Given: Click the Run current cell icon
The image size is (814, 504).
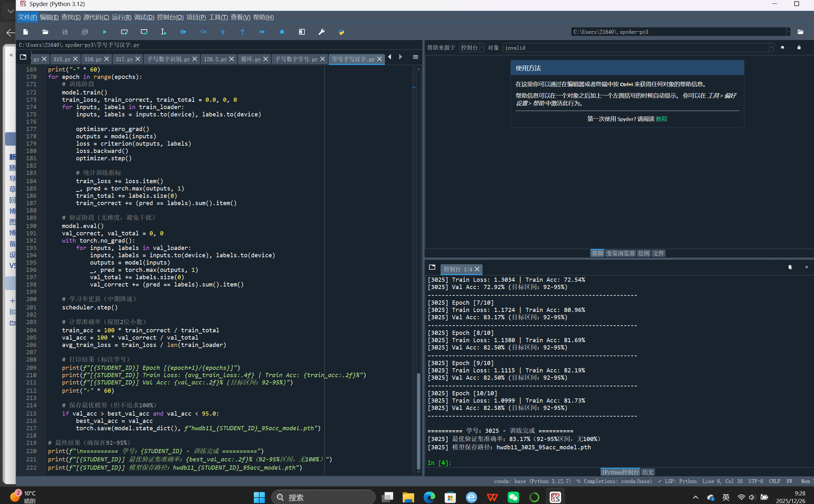Looking at the screenshot, I should tap(124, 32).
